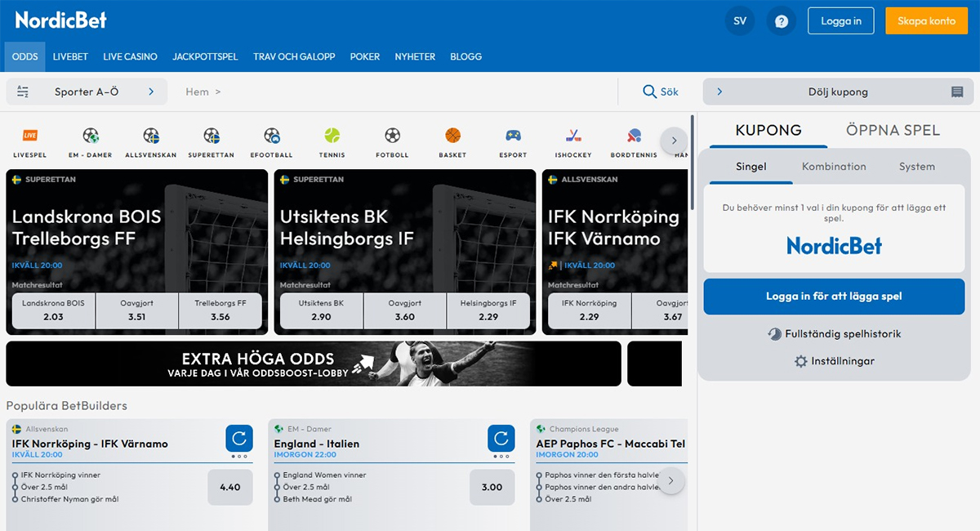
Task: Show next BetBuilder cards arrow
Action: (x=670, y=481)
